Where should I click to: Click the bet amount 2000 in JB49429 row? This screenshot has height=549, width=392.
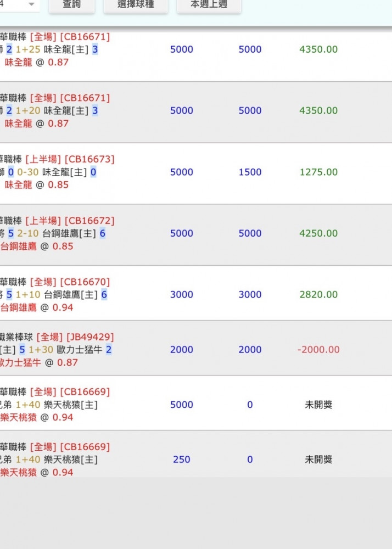coord(182,349)
